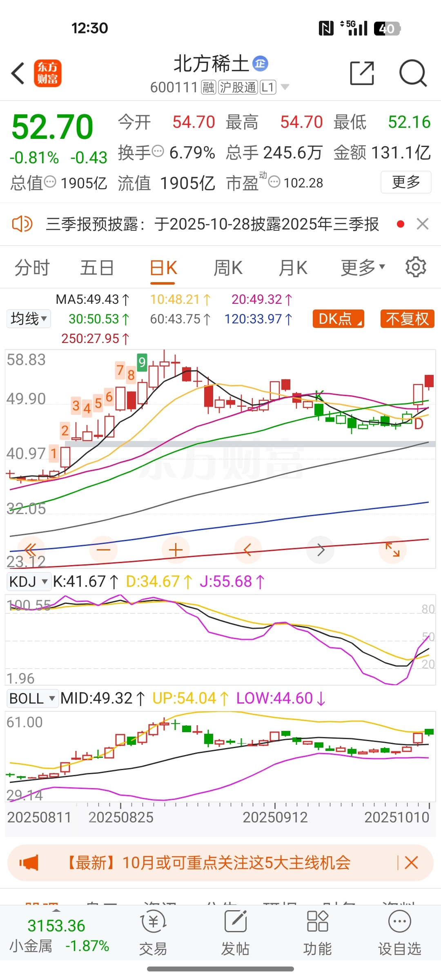Close the 最新 promotional banner
This screenshot has width=441, height=980.
tap(411, 863)
